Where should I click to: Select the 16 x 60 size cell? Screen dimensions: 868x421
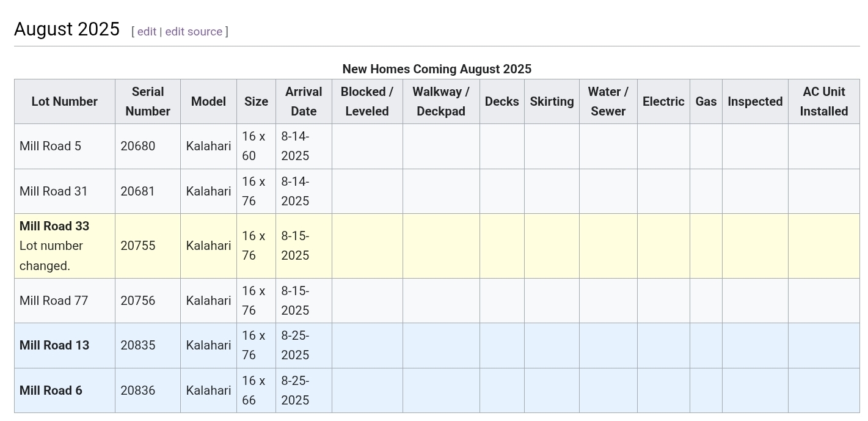pos(256,146)
